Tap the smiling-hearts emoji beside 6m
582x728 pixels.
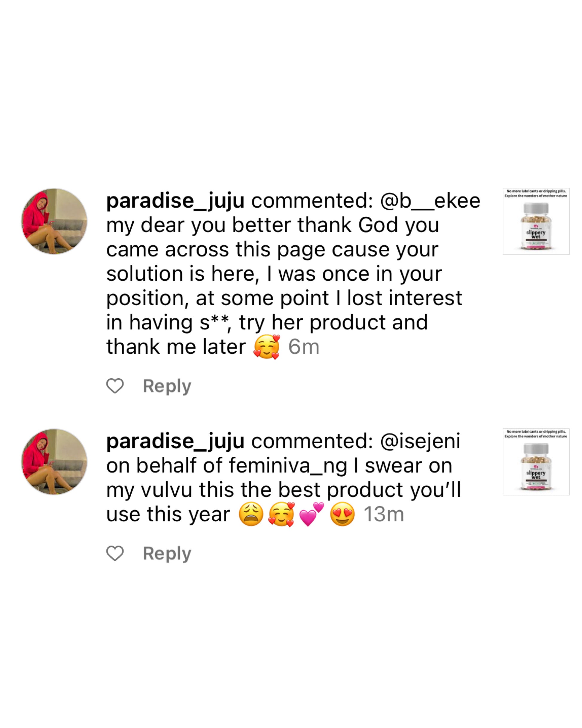266,347
